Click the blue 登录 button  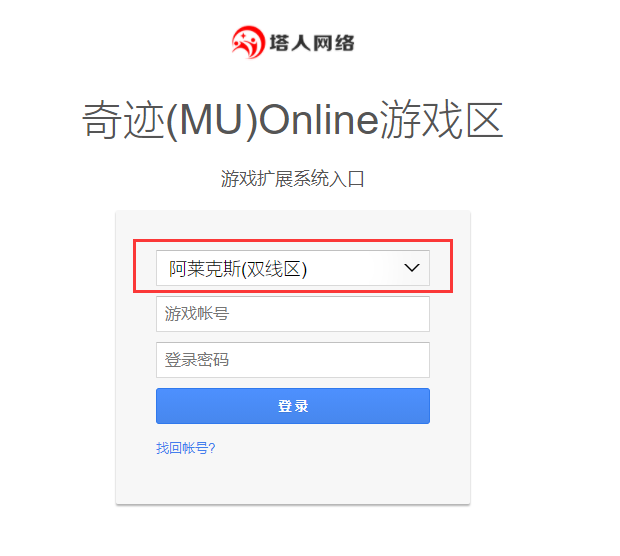click(x=293, y=406)
